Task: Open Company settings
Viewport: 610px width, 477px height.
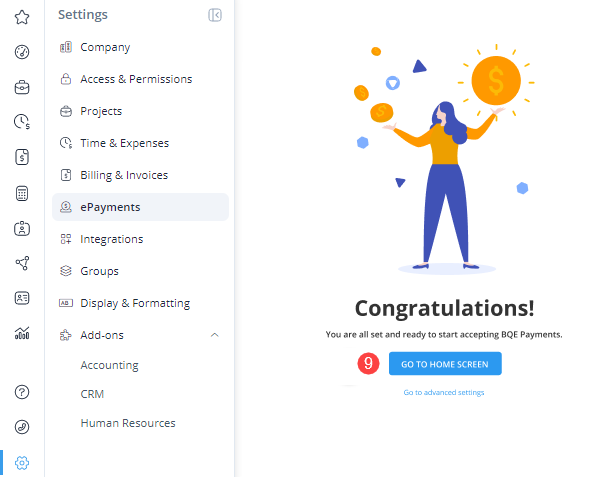Action: [x=105, y=47]
